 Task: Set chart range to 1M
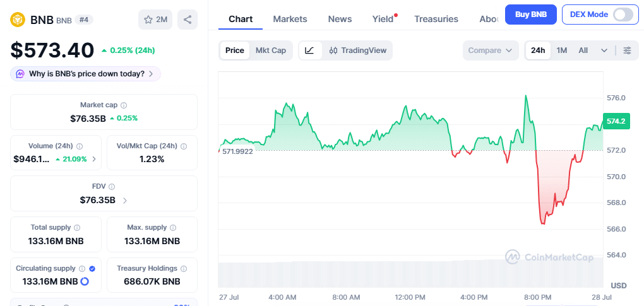click(561, 50)
